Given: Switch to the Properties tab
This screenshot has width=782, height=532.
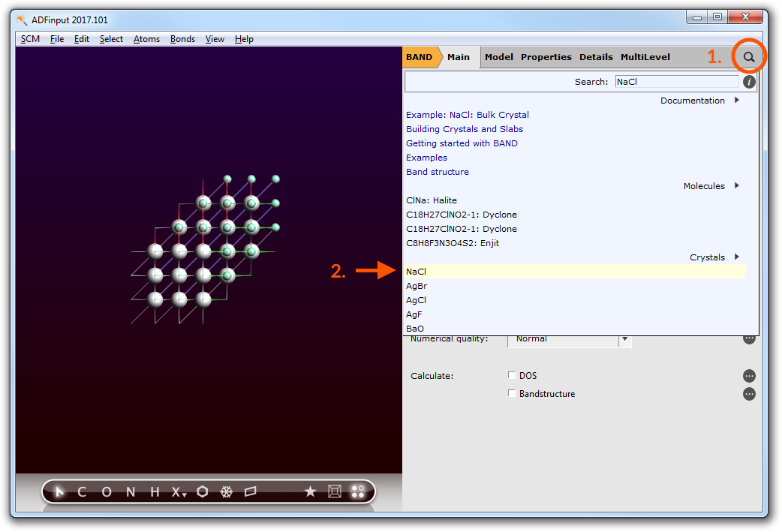Looking at the screenshot, I should [546, 57].
